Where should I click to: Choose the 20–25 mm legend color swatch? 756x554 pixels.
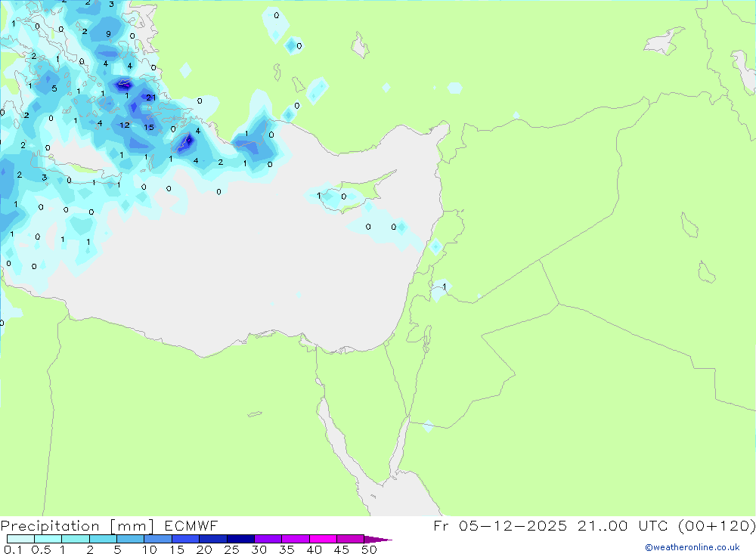(x=212, y=539)
